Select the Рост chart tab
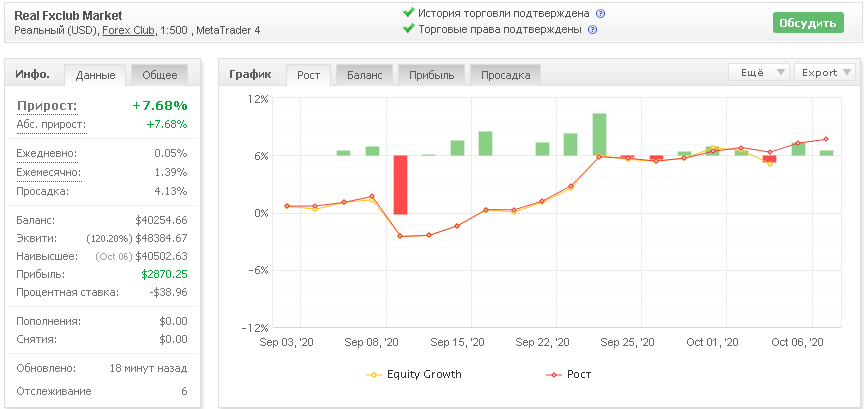 coord(309,76)
